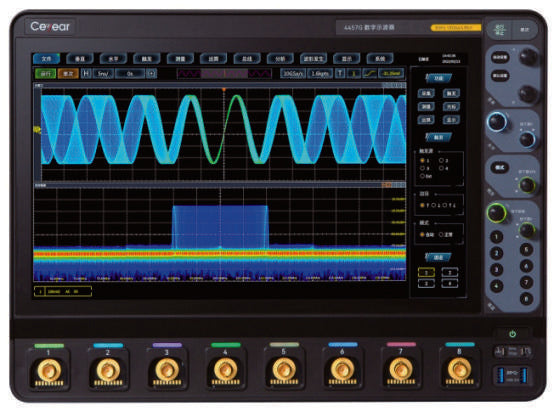The image size is (554, 411).
Task: Select trigger source radio 2
Action: pyautogui.click(x=441, y=160)
